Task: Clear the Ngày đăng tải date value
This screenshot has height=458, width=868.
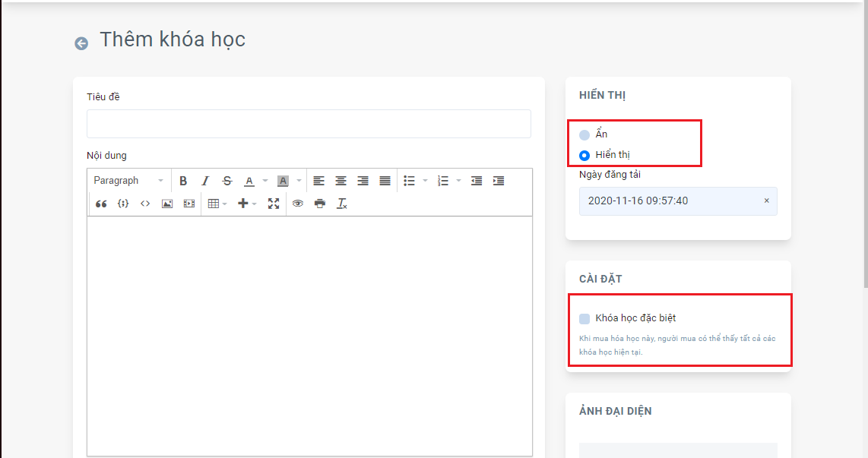Action: click(x=767, y=201)
